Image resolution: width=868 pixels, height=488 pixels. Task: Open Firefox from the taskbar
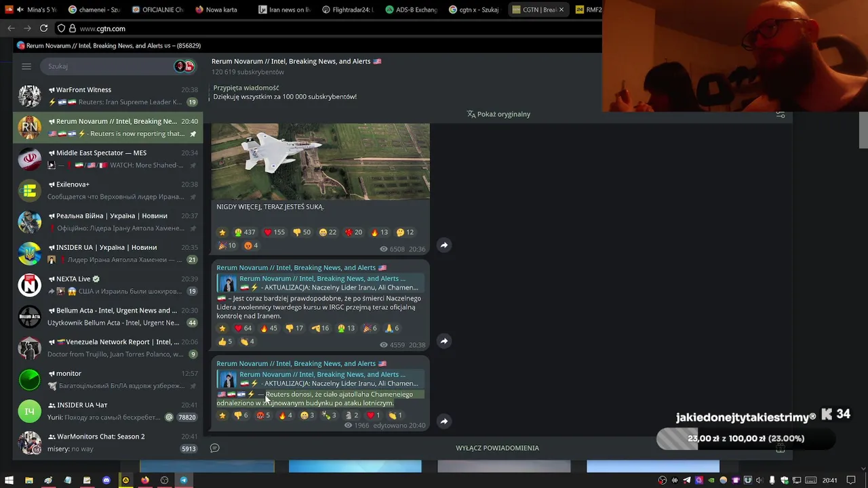coord(145,481)
